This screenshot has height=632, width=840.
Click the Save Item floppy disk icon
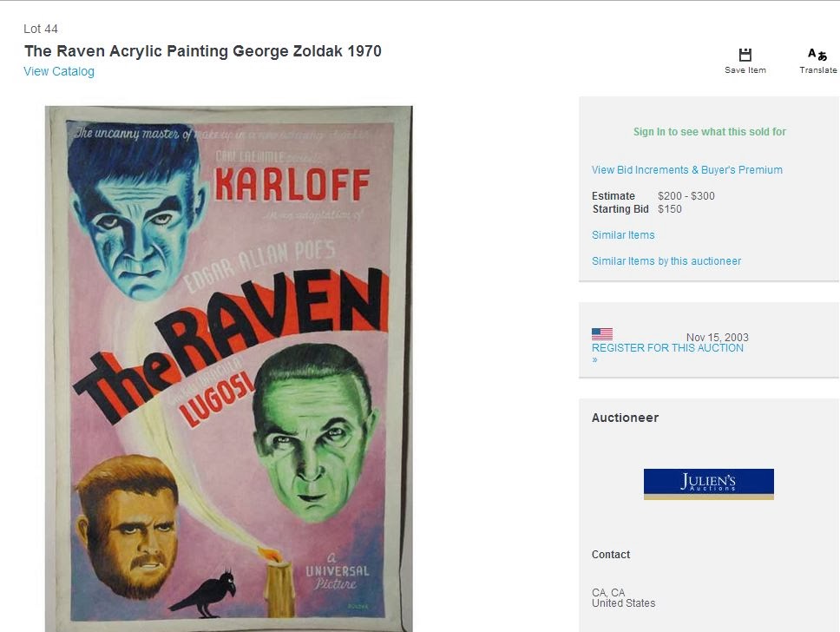(x=745, y=55)
